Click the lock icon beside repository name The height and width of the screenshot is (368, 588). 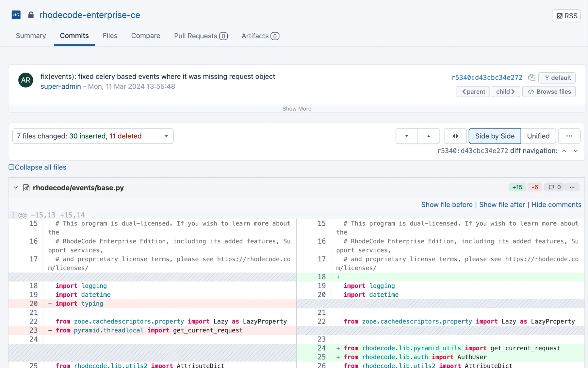(x=31, y=15)
